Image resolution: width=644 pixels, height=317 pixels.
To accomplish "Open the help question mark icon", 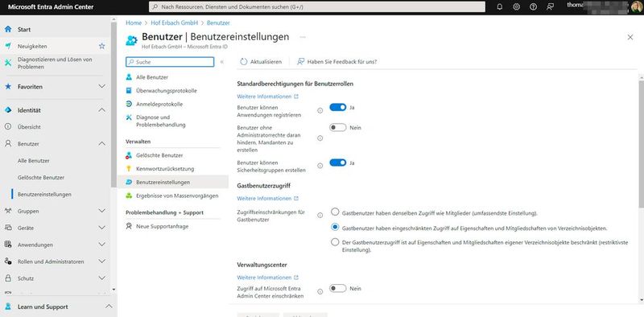I will (x=533, y=7).
